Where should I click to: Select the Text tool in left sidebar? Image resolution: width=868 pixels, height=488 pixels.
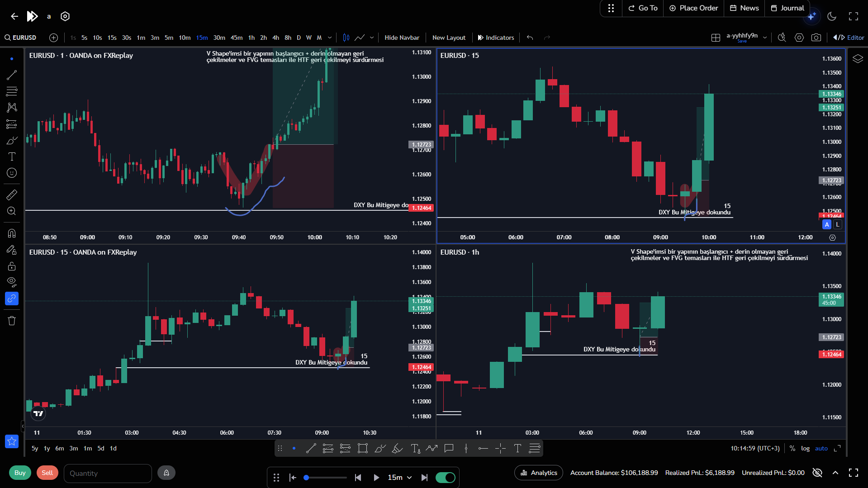12,156
